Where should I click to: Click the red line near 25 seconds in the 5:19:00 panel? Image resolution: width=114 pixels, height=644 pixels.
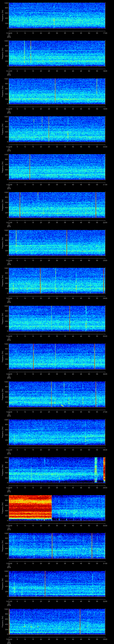tap(49, 129)
